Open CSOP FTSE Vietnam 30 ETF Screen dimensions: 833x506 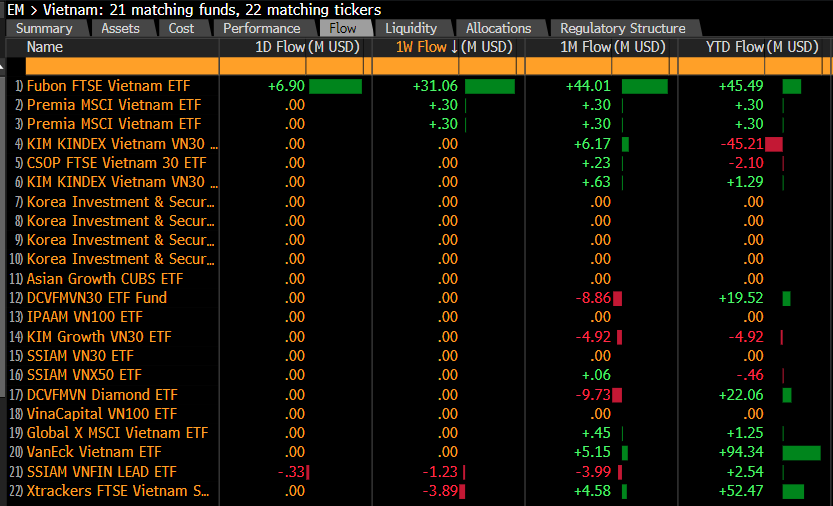coord(116,163)
